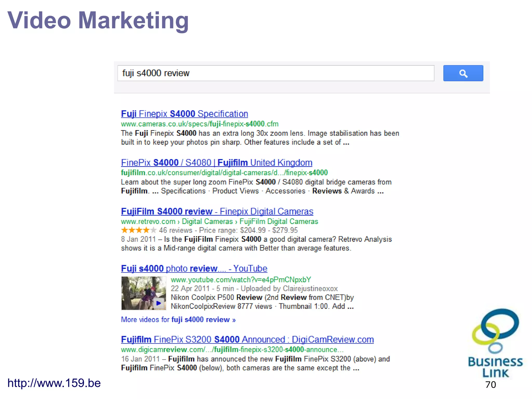Click the www.digicamreview.com green URL text
Screen dimensions: 532x399
tap(232, 350)
